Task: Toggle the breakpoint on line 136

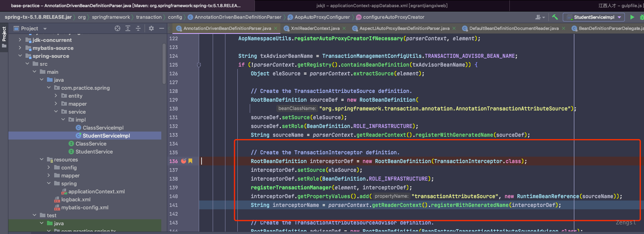Action: 184,161
